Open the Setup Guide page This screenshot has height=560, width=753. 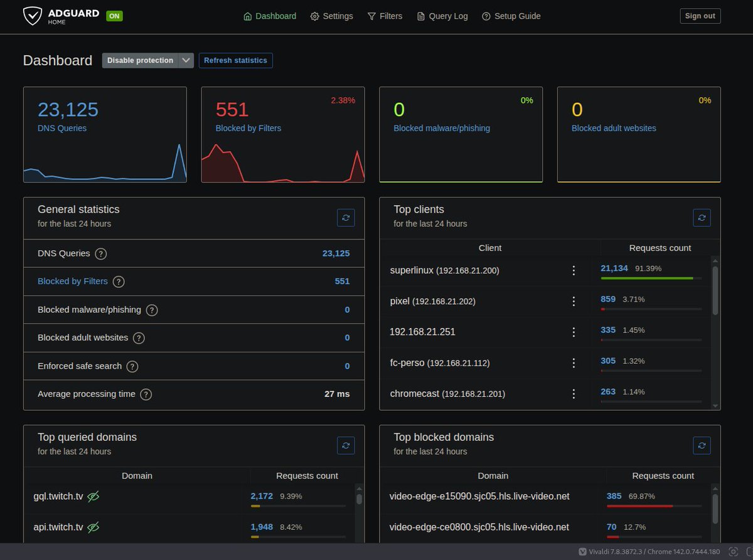pos(511,16)
